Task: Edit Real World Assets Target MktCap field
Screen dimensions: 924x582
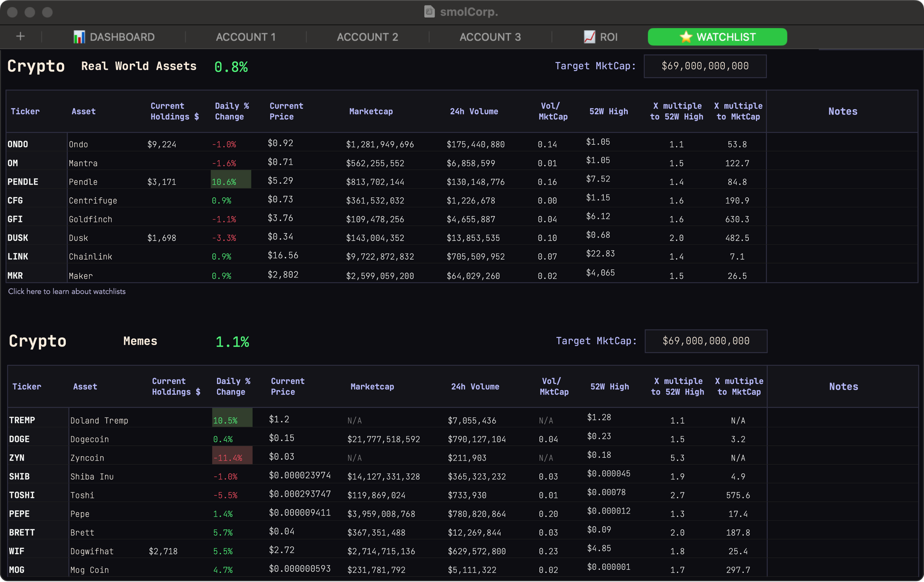Action: (x=705, y=66)
